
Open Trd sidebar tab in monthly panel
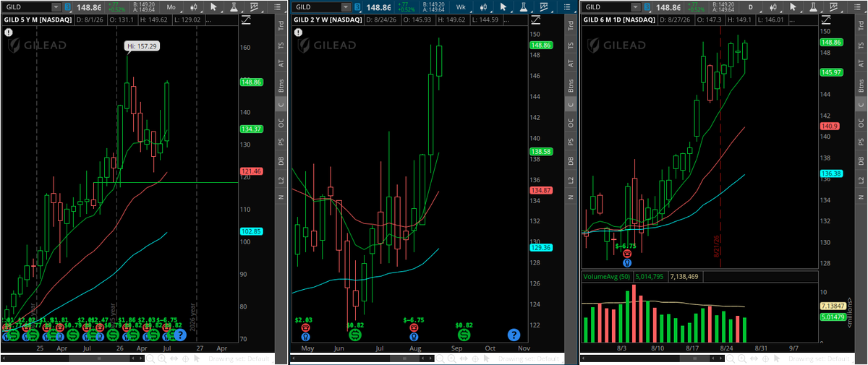[x=281, y=27]
